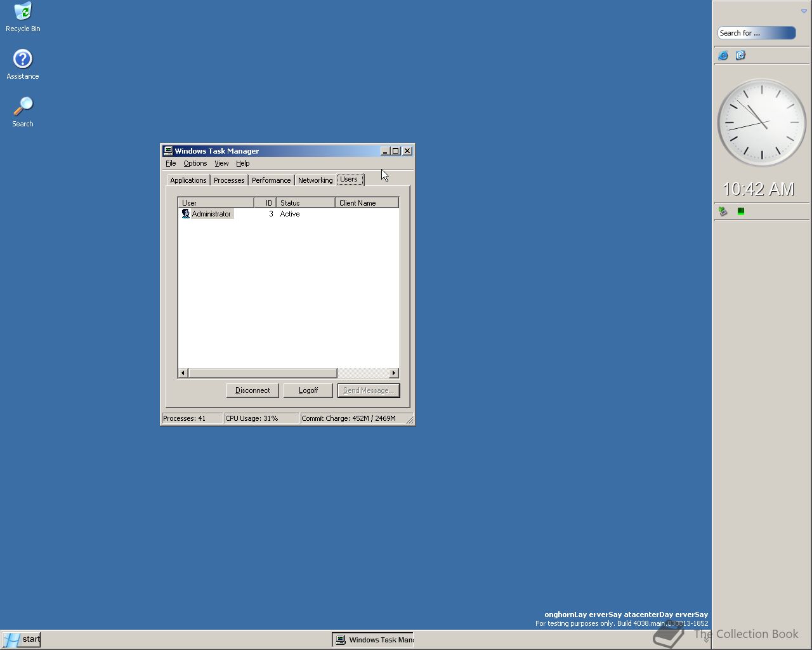The image size is (812, 650).
Task: Click the analog clock in the sidebar
Action: click(762, 123)
